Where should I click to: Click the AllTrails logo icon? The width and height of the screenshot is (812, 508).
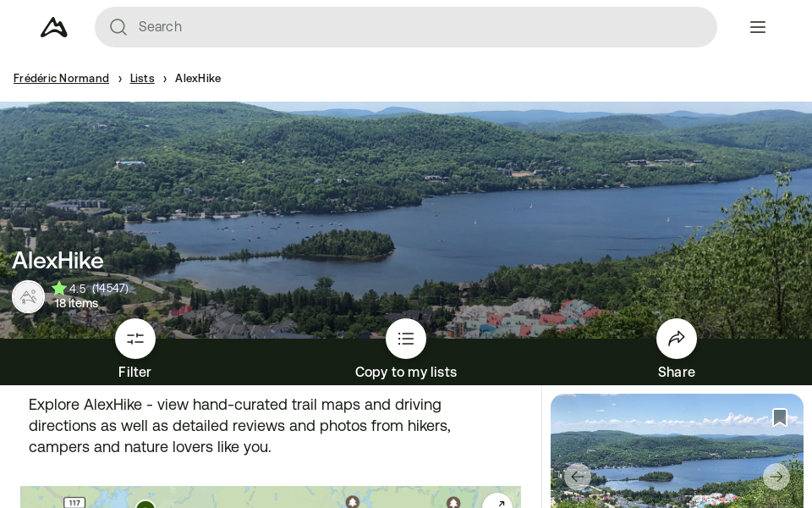[x=54, y=27]
